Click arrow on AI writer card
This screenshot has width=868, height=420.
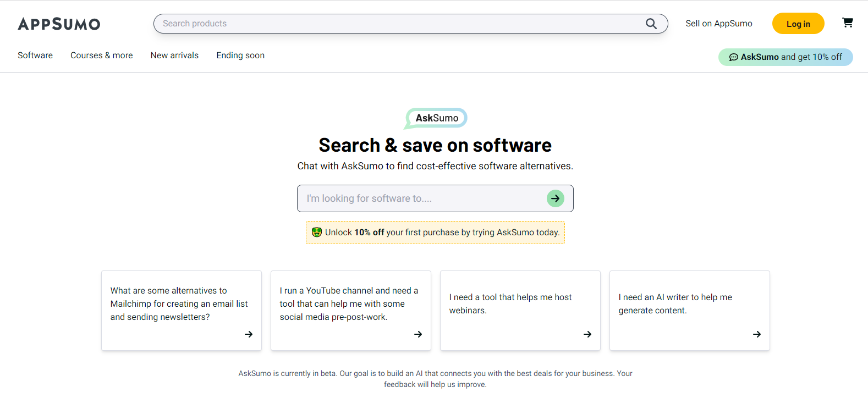tap(757, 334)
